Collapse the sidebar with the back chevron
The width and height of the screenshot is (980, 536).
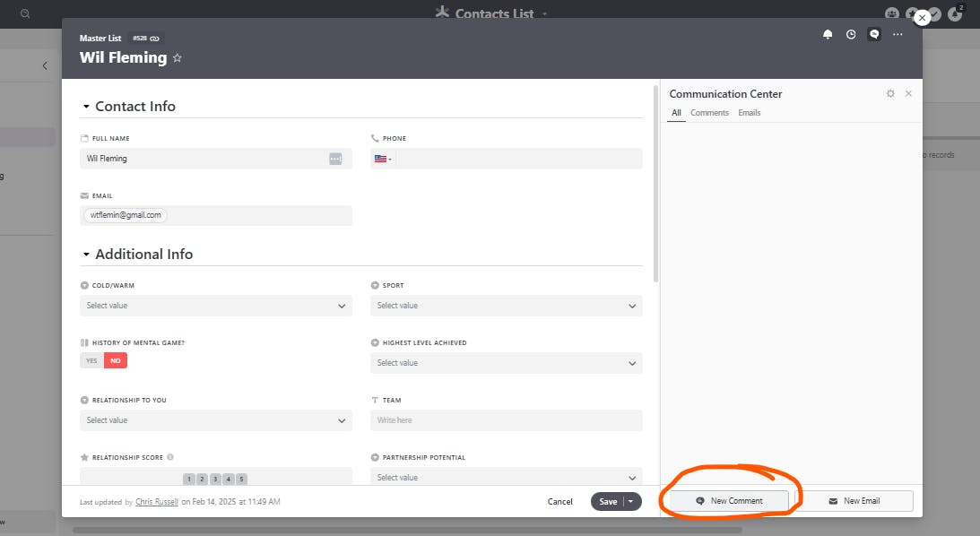click(x=45, y=65)
